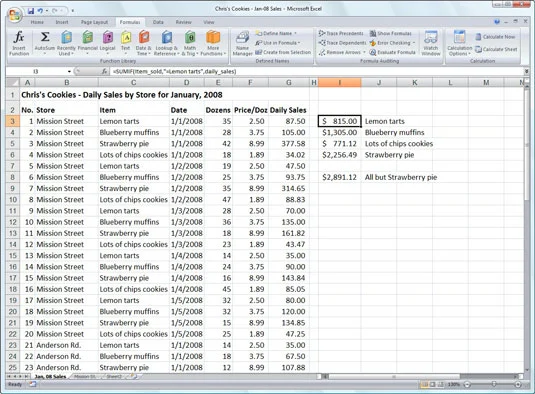Undo the last action
Image resolution: width=535 pixels, height=394 pixels.
40,11
